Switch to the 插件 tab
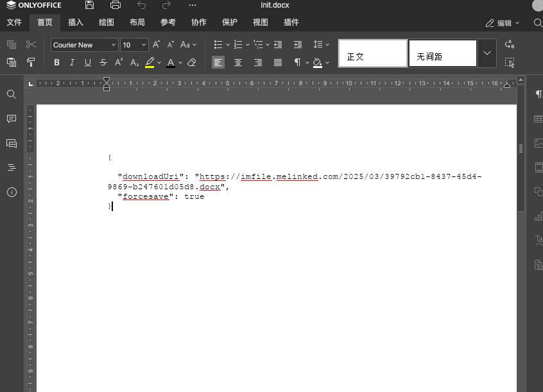The height and width of the screenshot is (392, 543). 291,22
